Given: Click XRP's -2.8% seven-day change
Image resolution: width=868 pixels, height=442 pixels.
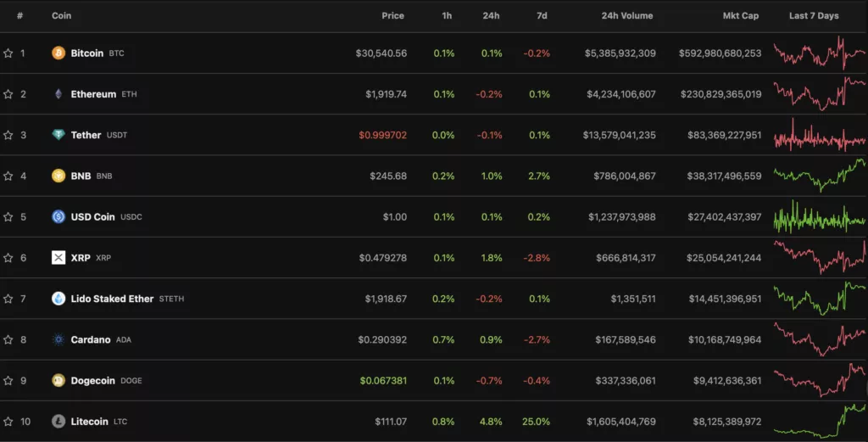Looking at the screenshot, I should 537,258.
